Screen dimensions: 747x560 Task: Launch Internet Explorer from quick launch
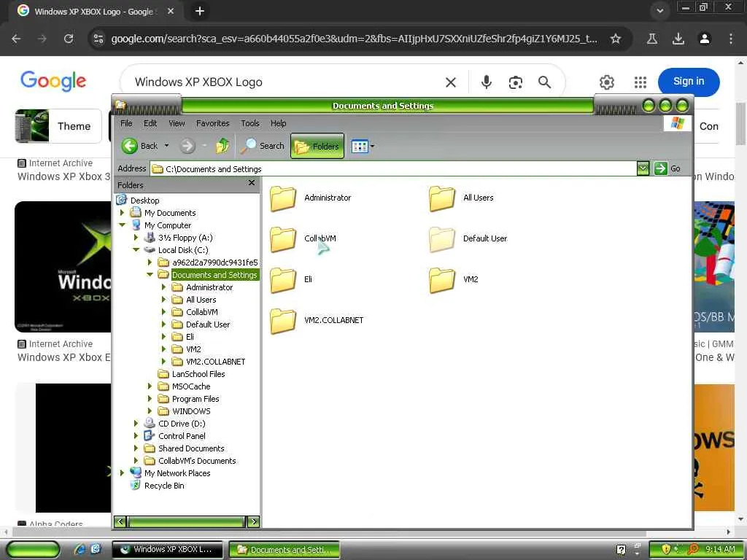(80, 549)
